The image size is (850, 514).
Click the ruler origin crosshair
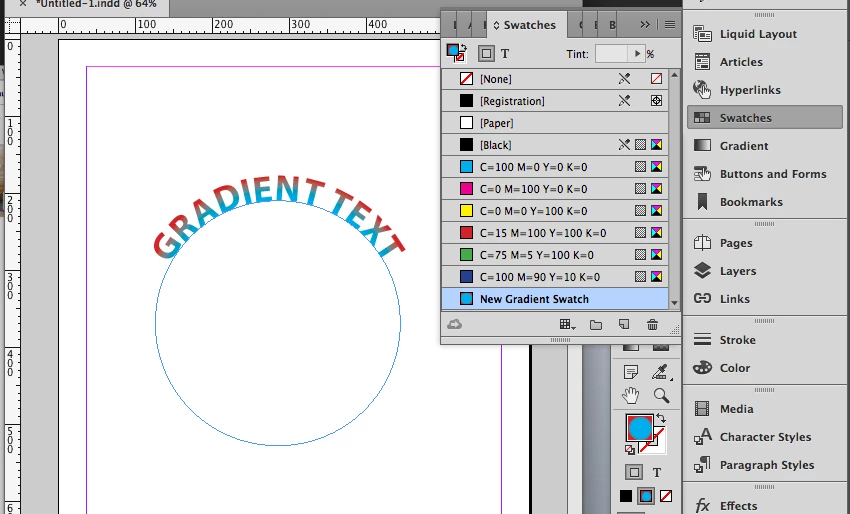pos(13,25)
